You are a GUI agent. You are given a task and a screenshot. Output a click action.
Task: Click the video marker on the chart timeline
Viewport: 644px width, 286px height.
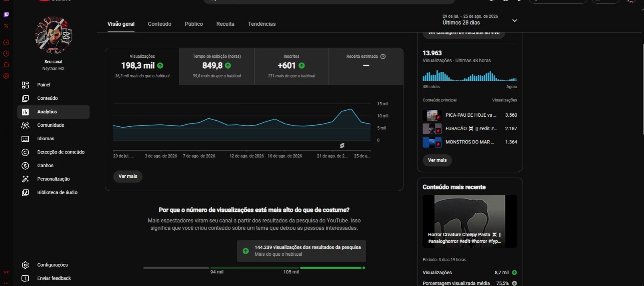click(x=342, y=145)
